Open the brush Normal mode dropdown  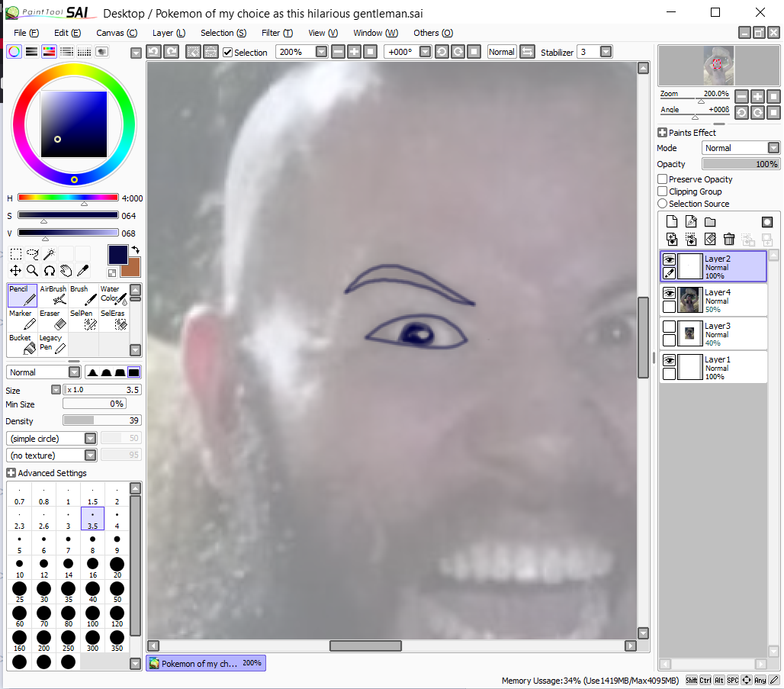point(75,372)
